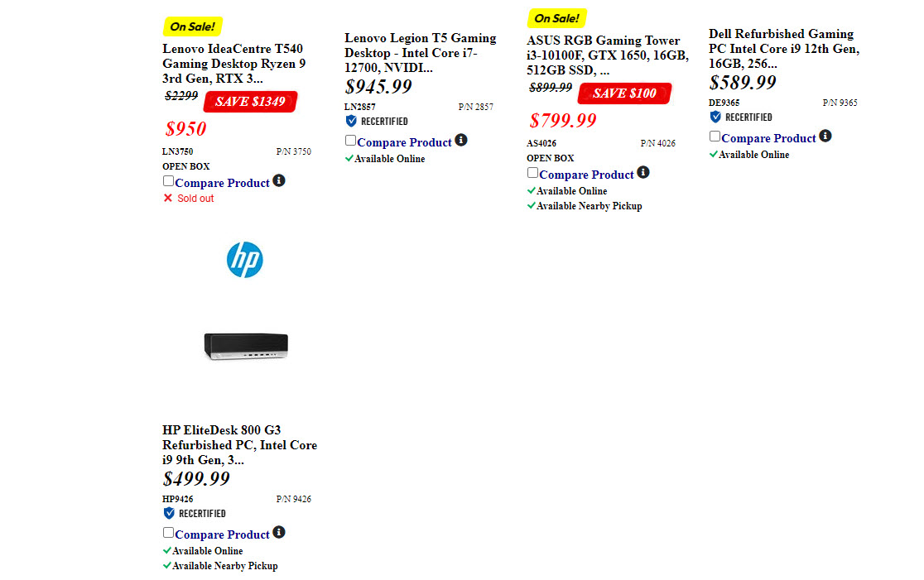Open HP EliteDesk 800 G3 product title

239,445
